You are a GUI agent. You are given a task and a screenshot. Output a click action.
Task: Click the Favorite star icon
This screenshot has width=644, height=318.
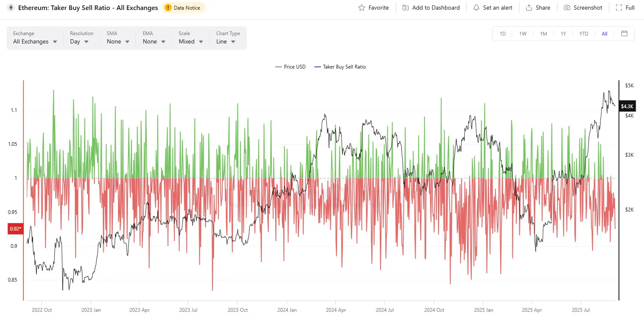point(362,8)
